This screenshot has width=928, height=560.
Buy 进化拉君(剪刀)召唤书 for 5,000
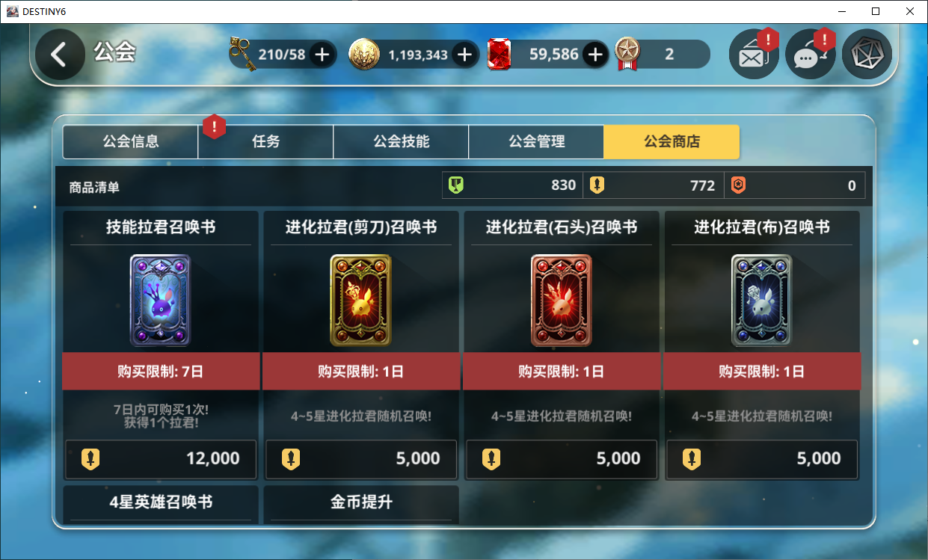(x=361, y=459)
